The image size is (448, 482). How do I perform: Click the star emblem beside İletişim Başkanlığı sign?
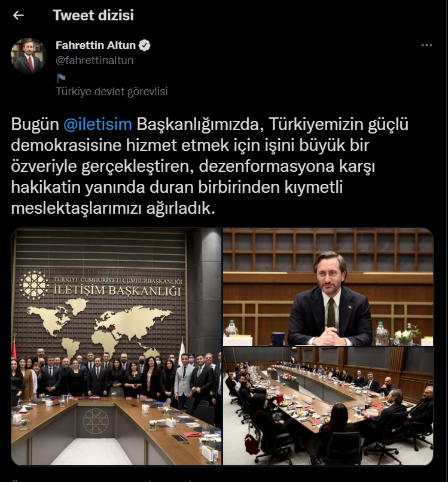[33, 285]
